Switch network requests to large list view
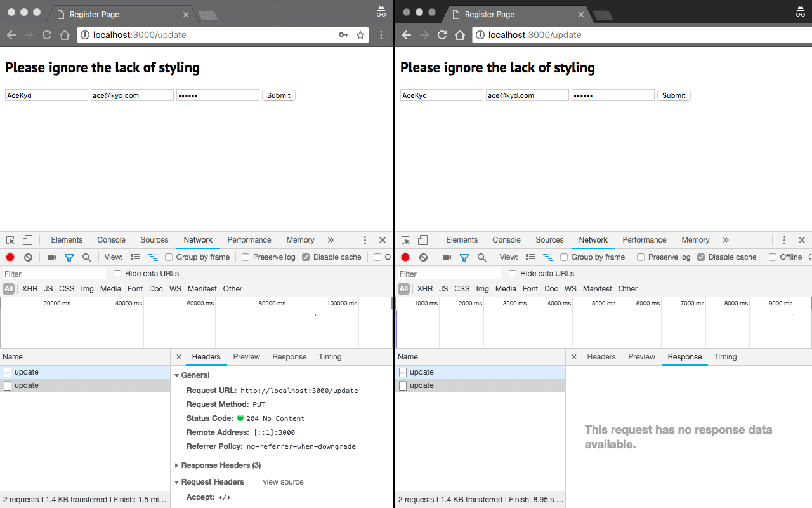Screen dimensions: 812x508 pyautogui.click(x=135, y=257)
